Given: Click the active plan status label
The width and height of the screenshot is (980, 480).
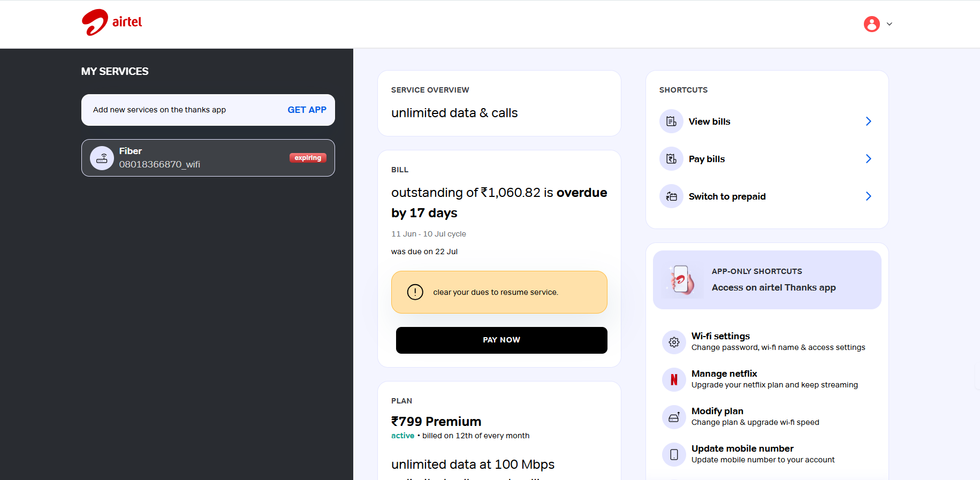Looking at the screenshot, I should (402, 436).
